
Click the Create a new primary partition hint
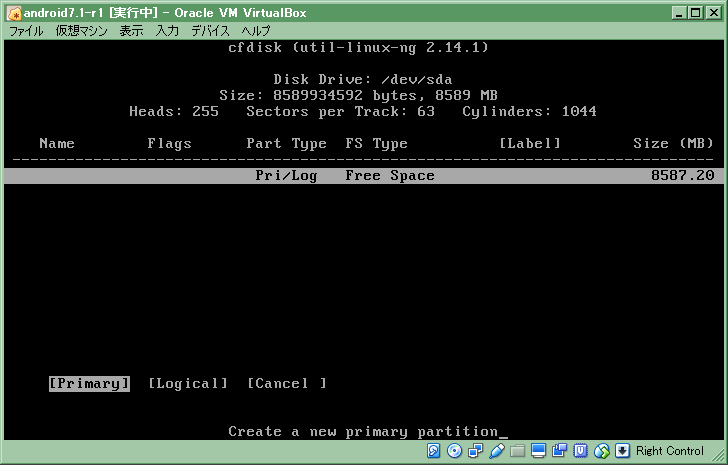tap(363, 432)
